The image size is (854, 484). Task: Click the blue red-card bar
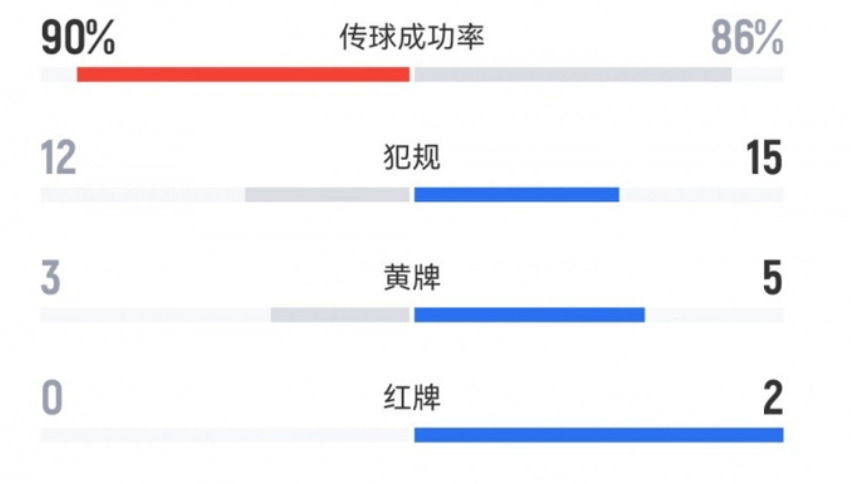599,435
